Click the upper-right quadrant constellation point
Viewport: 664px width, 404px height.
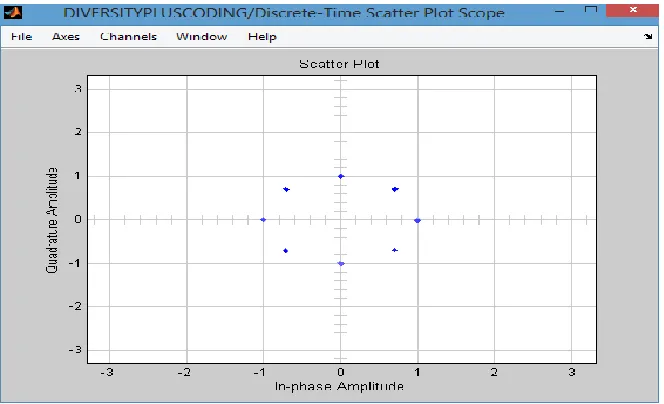[x=395, y=189]
